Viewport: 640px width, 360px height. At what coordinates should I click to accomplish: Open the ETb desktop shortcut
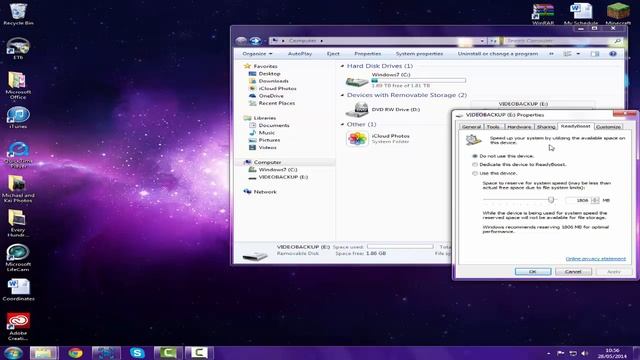[x=18, y=48]
